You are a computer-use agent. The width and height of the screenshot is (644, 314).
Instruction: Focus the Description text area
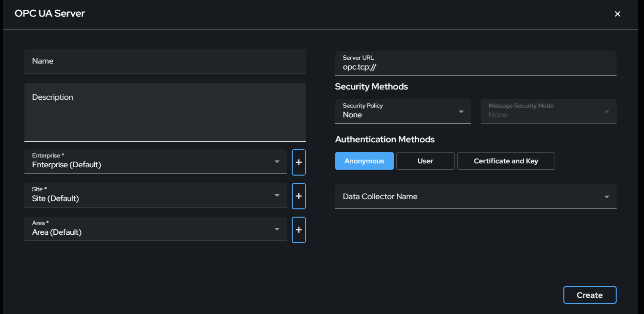coord(165,112)
